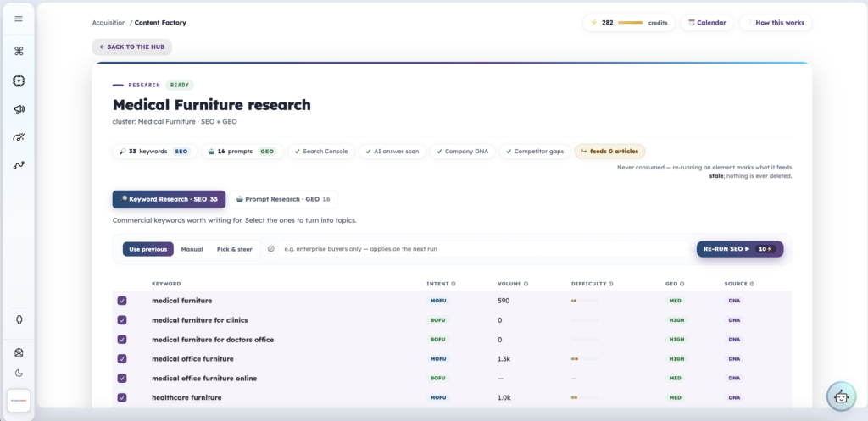Click 'medical furniture for clinics' keyword text
The image size is (868, 421).
click(200, 319)
